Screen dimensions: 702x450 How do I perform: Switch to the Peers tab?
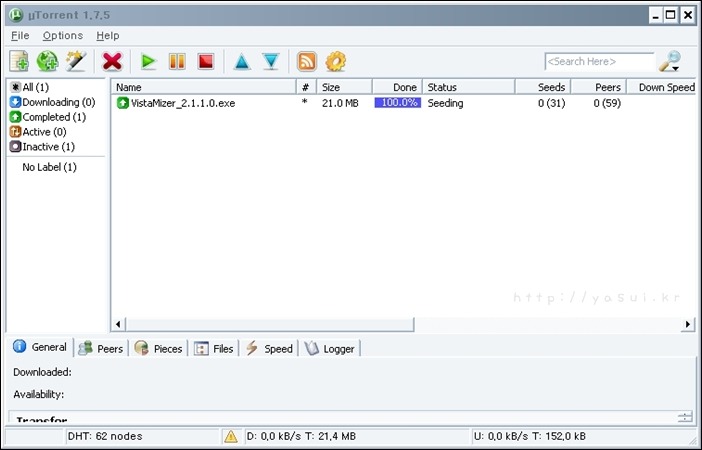click(x=101, y=349)
